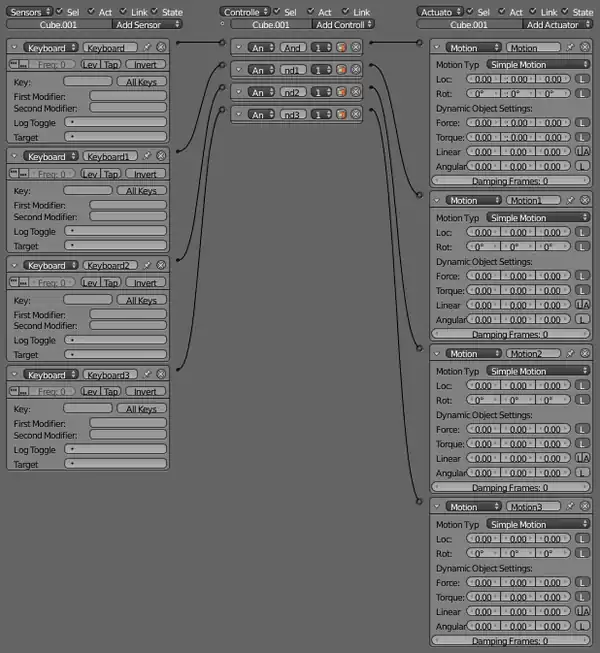Click the Motion3 actuator name field
Viewport: 600px width, 653px height.
point(535,507)
